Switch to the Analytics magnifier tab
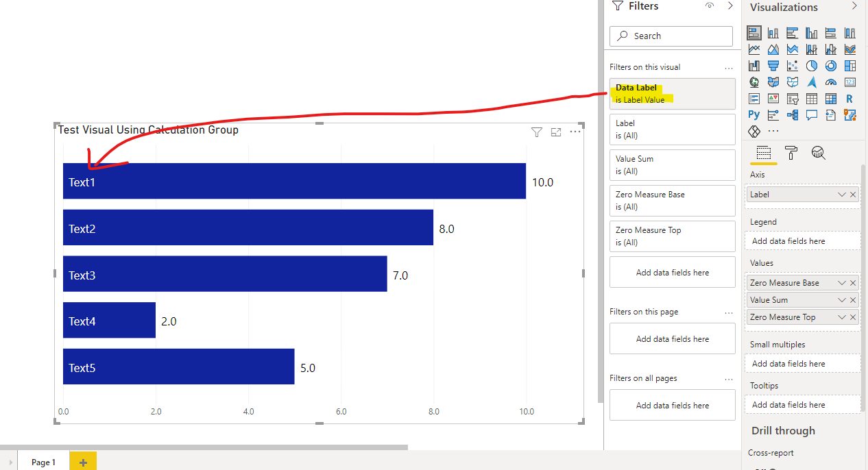This screenshot has width=868, height=470. (x=818, y=153)
